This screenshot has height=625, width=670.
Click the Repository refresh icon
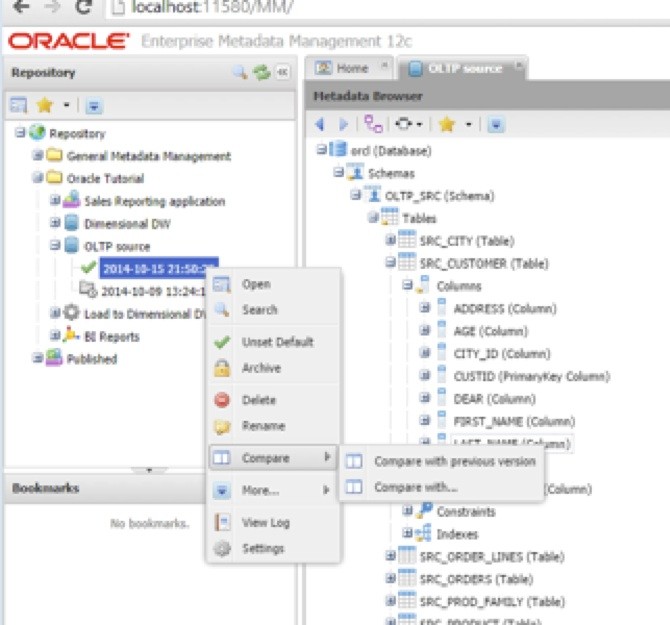pos(261,72)
